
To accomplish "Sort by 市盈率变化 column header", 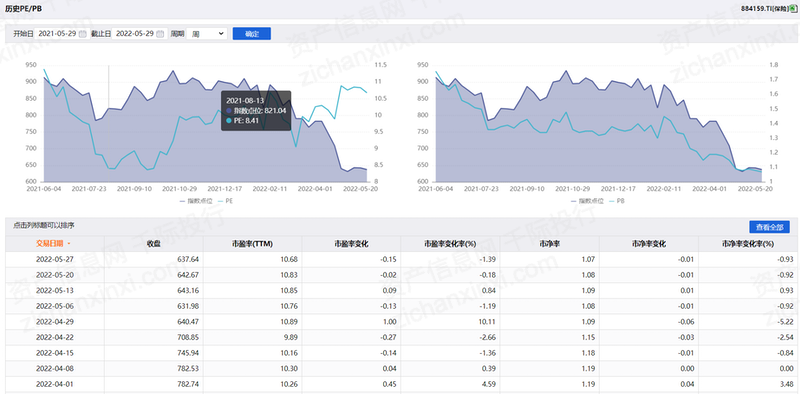I will (351, 244).
